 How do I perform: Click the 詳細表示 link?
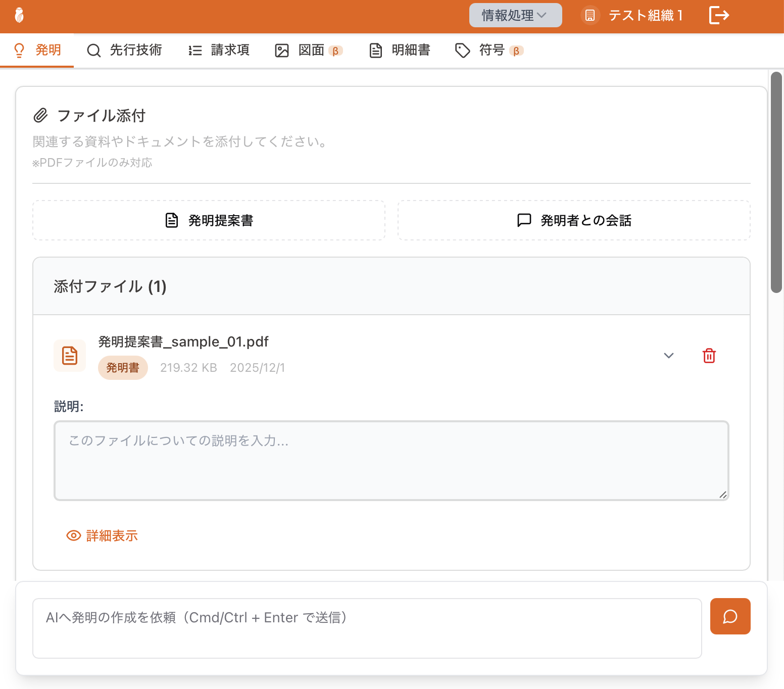click(x=111, y=535)
